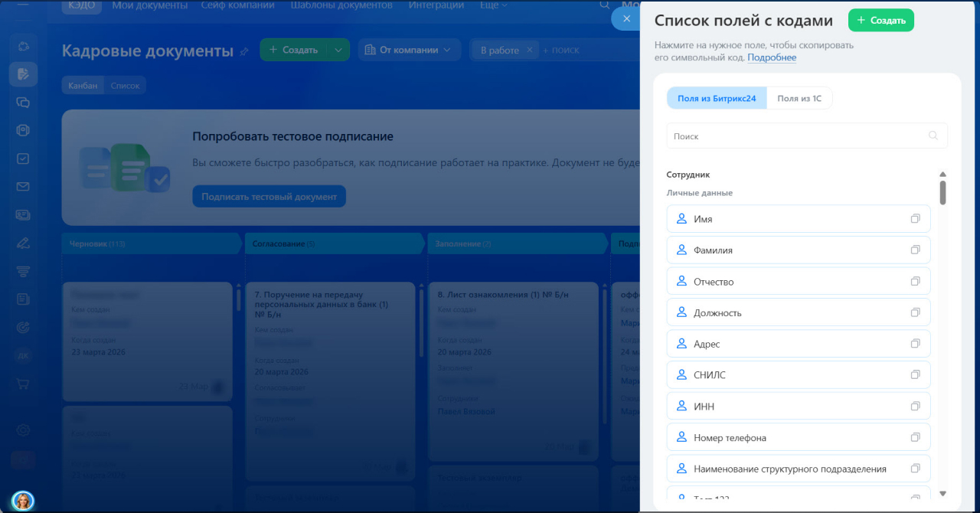Screen dimensions: 980x513
Task: Click user avatar at bottom left
Action: pos(23,501)
